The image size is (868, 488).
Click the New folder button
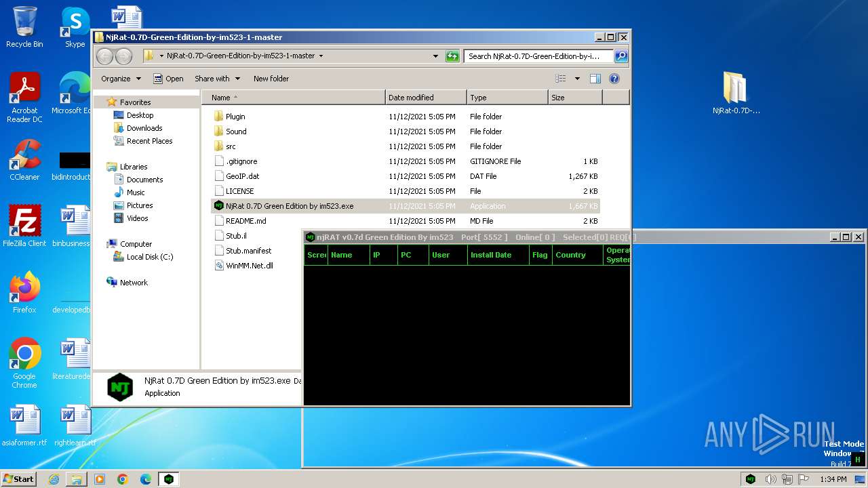click(x=271, y=79)
